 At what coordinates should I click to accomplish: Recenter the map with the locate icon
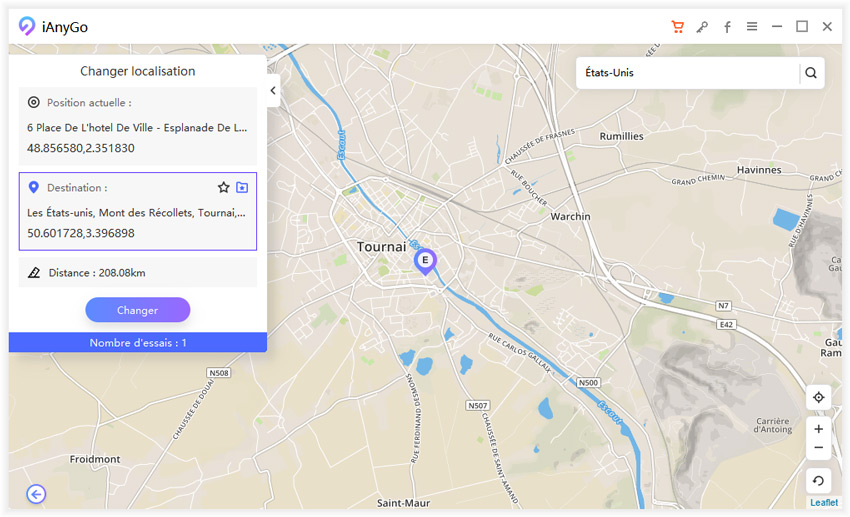point(819,397)
